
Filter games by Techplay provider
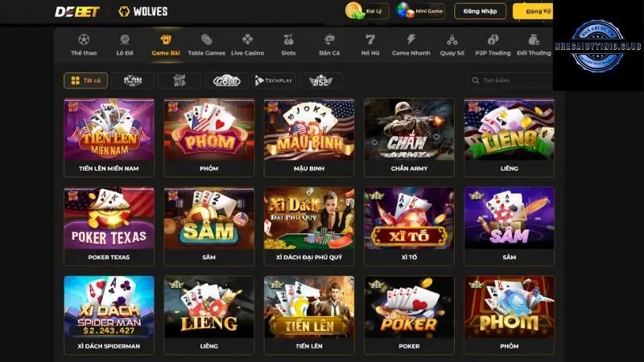click(x=274, y=80)
